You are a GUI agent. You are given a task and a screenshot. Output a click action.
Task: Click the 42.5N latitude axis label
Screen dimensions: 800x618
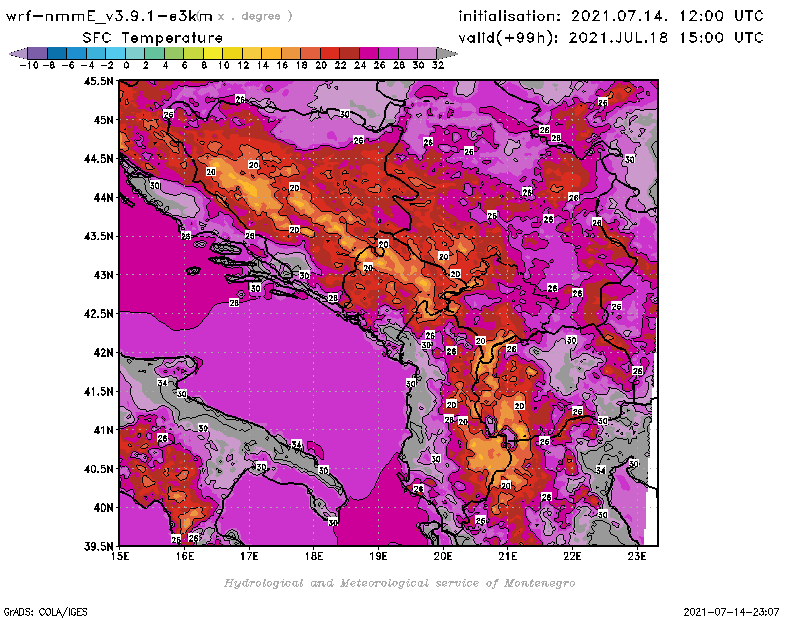(98, 314)
